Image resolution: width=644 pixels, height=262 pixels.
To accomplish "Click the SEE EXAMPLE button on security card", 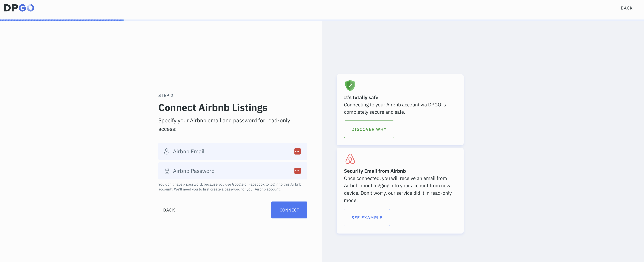I will [367, 217].
